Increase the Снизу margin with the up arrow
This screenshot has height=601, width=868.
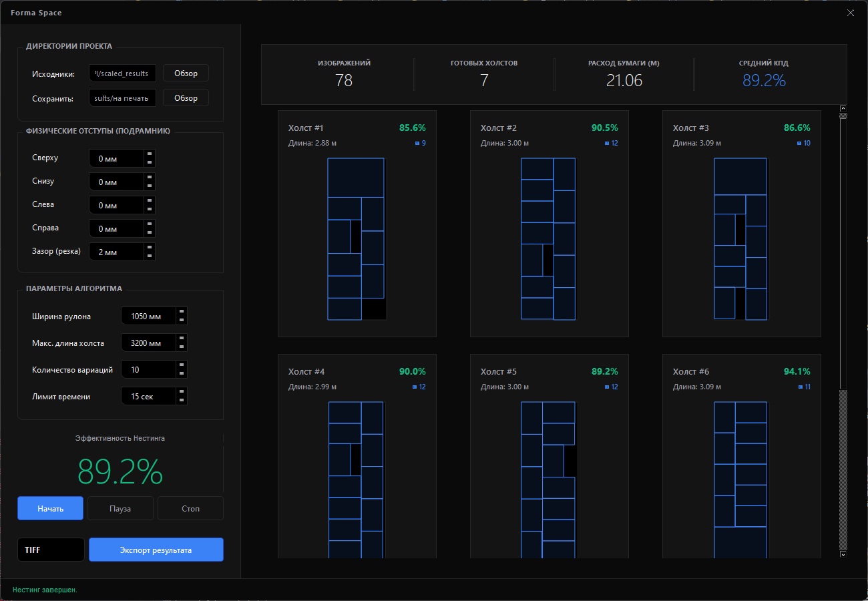150,178
